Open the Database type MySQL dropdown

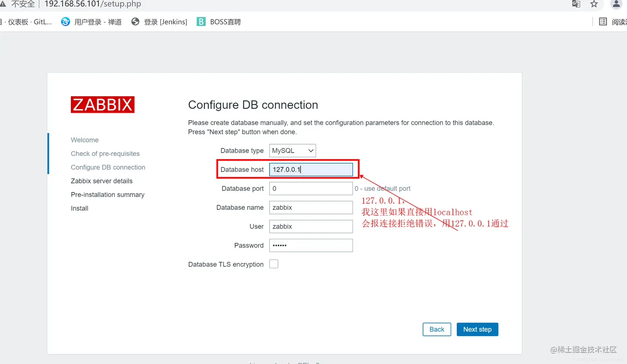(x=292, y=150)
